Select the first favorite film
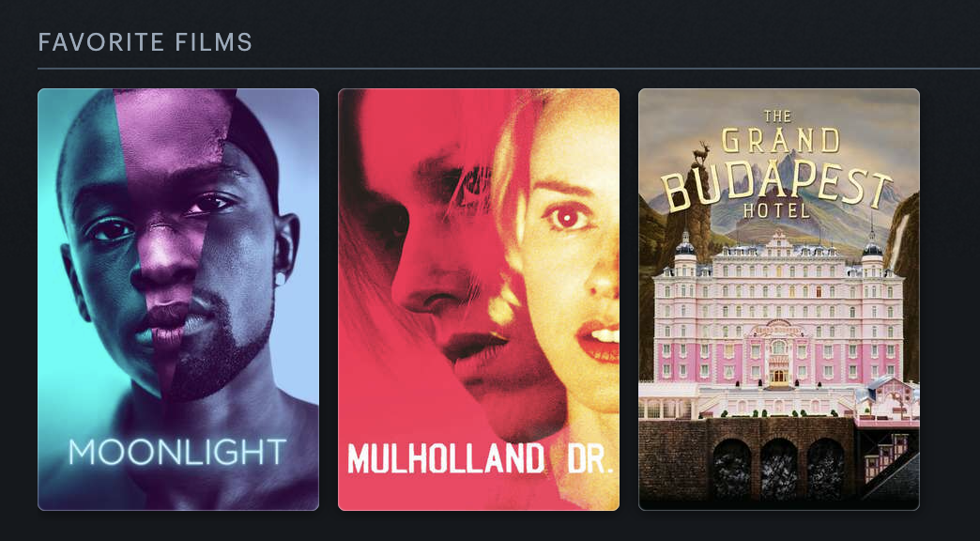The width and height of the screenshot is (980, 541). click(178, 300)
